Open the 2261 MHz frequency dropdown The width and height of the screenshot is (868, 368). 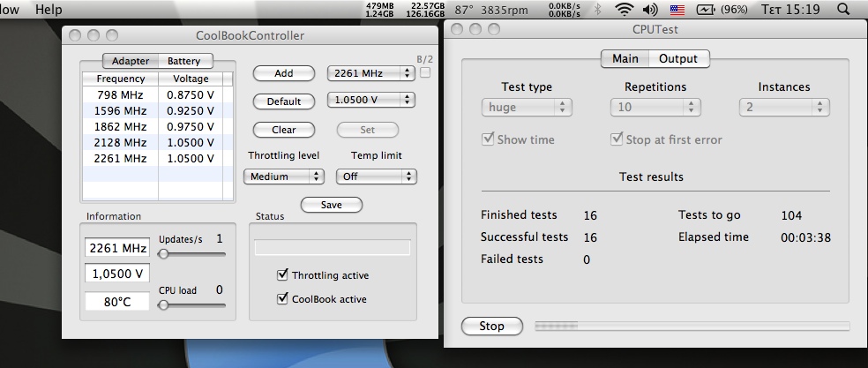pyautogui.click(x=370, y=72)
